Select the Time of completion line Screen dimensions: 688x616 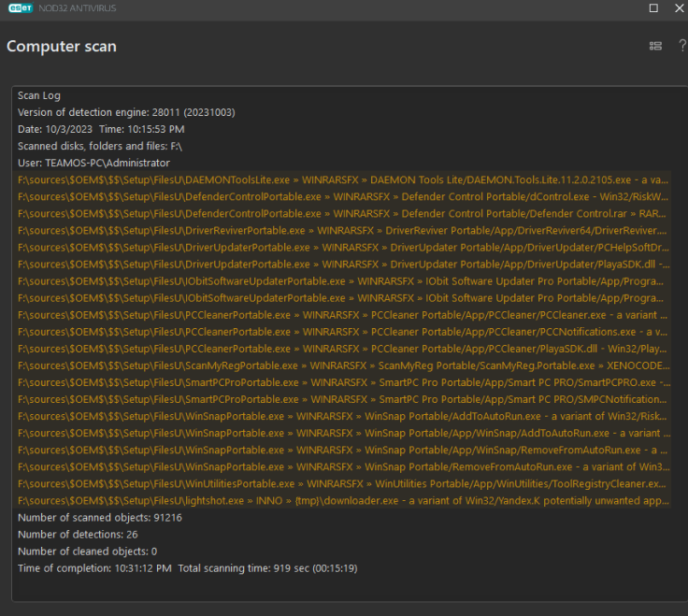pyautogui.click(x=187, y=568)
